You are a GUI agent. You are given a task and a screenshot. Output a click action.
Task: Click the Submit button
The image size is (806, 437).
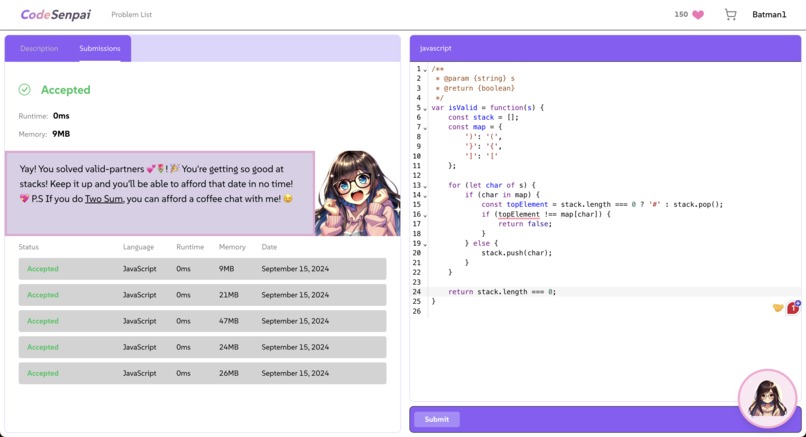[436, 420]
